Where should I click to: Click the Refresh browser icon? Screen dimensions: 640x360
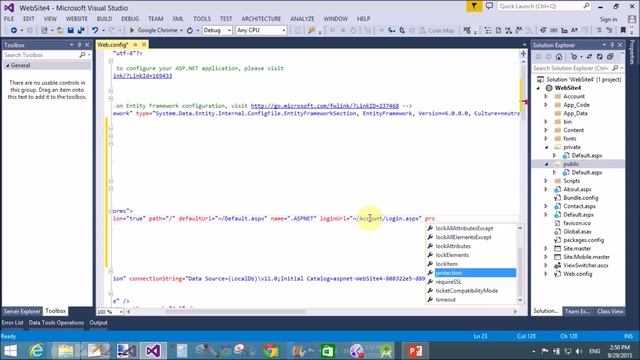point(190,30)
